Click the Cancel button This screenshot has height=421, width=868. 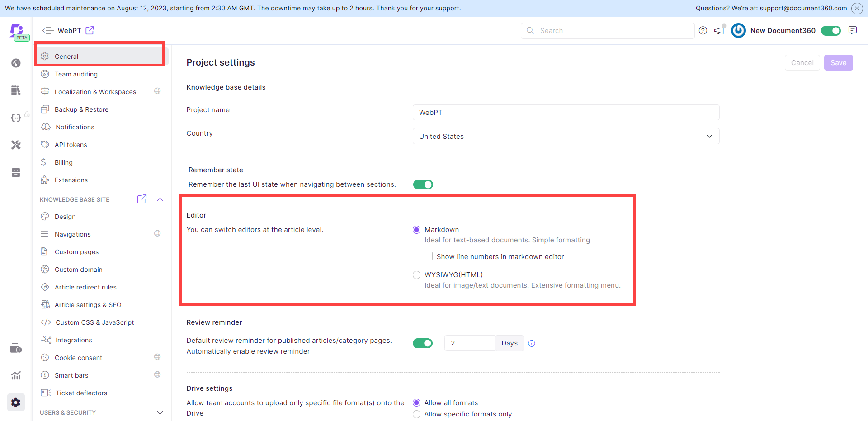pyautogui.click(x=802, y=63)
